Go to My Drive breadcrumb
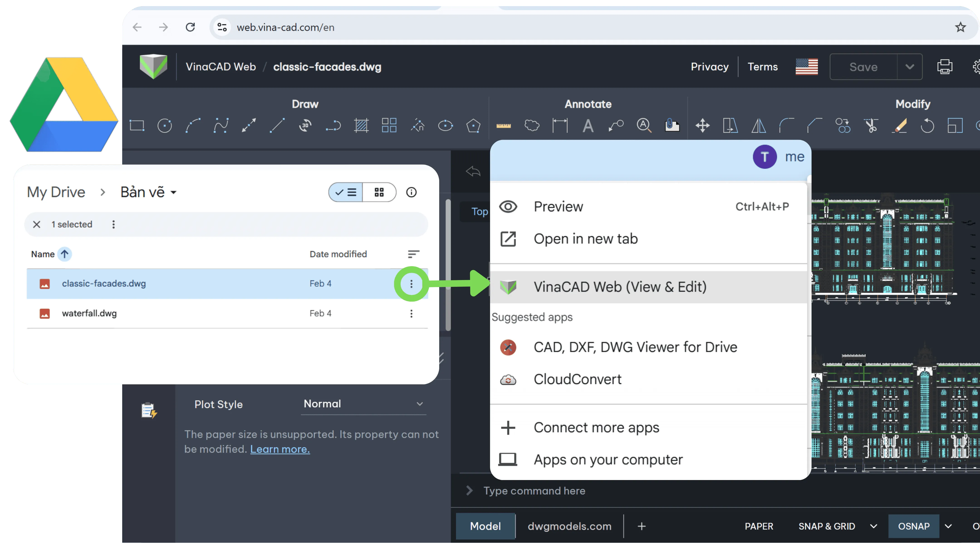The height and width of the screenshot is (551, 980). pos(56,193)
